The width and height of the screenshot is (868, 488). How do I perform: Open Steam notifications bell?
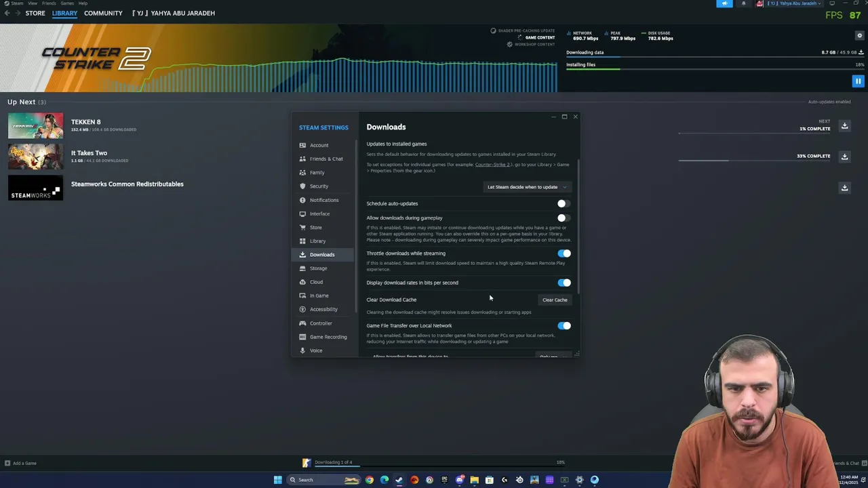[743, 3]
